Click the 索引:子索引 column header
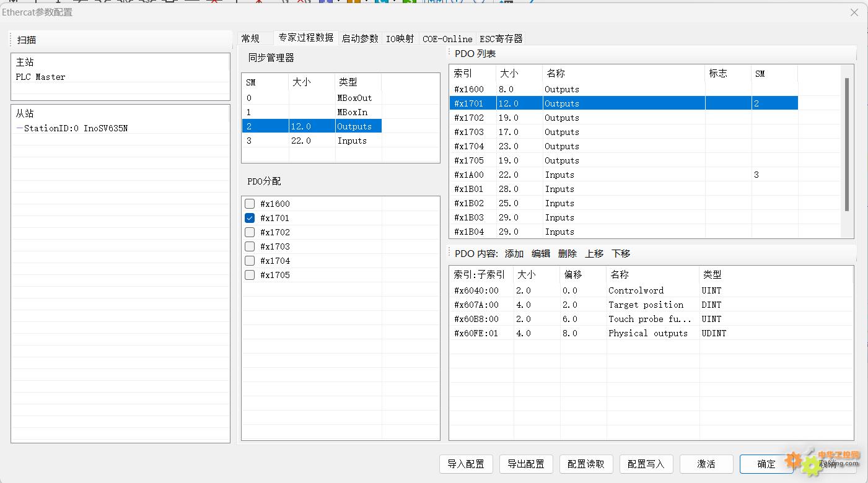The image size is (868, 483). (482, 274)
